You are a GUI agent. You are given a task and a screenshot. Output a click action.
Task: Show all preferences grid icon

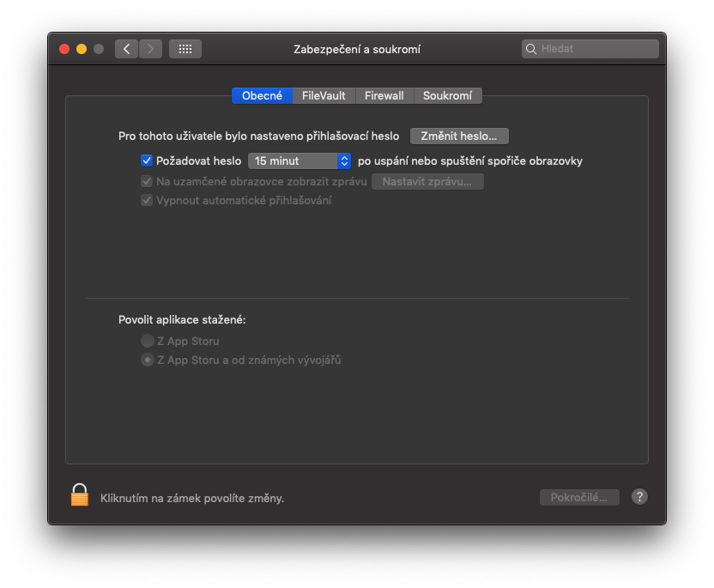(x=185, y=49)
